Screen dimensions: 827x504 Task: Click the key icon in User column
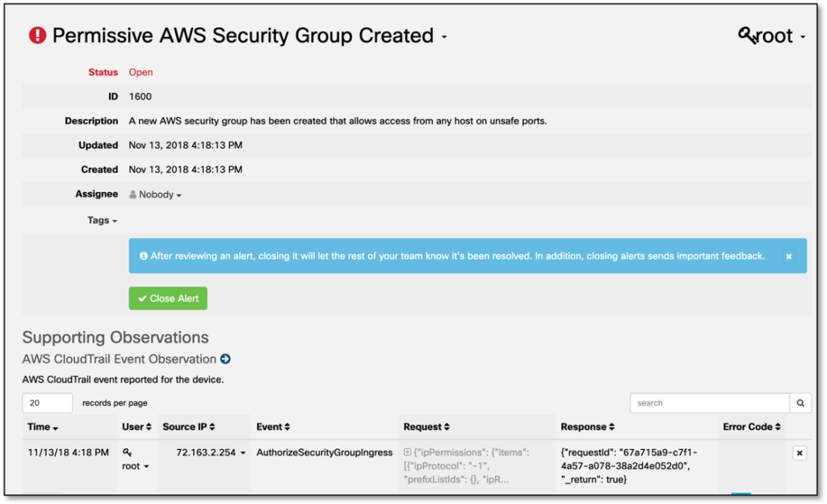pyautogui.click(x=127, y=453)
